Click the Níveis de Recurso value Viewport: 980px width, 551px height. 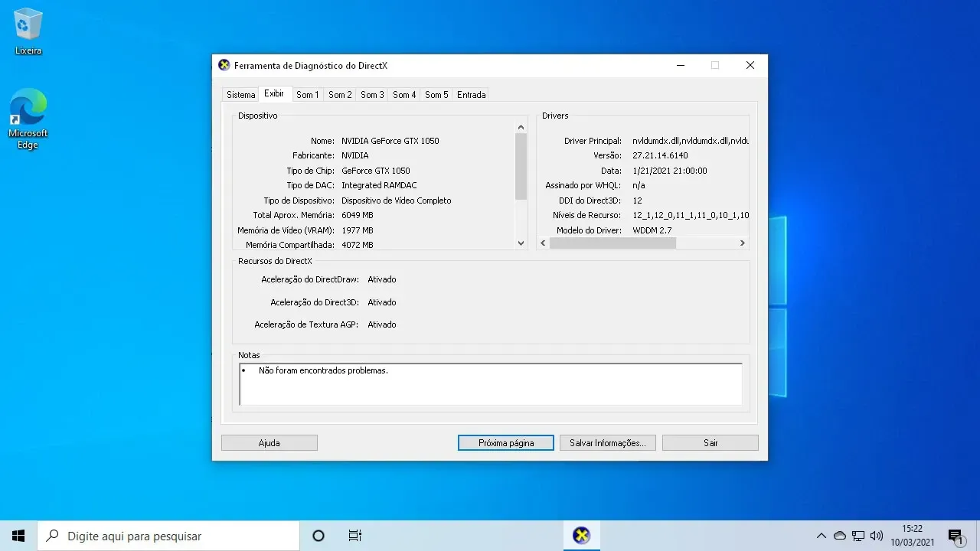[691, 215]
